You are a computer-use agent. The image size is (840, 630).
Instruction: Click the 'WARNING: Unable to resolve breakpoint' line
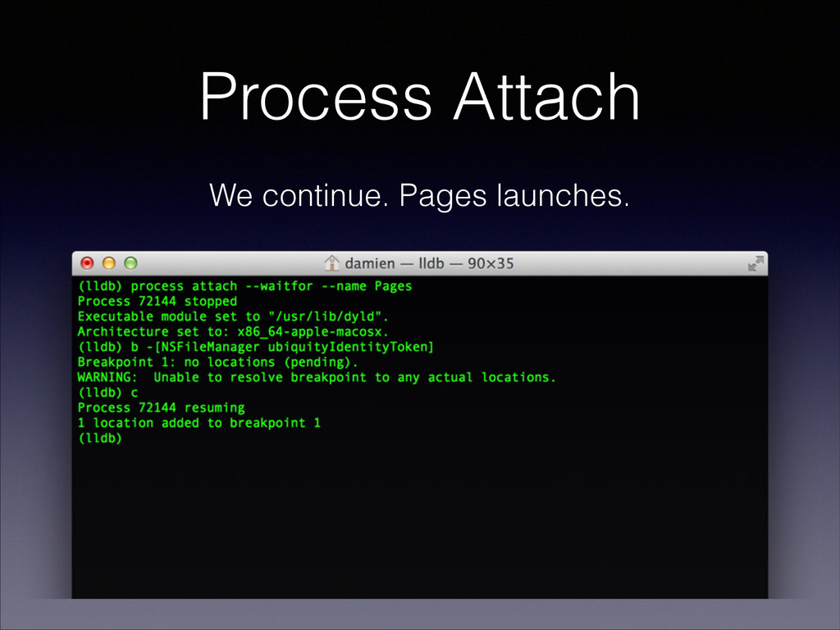317,377
